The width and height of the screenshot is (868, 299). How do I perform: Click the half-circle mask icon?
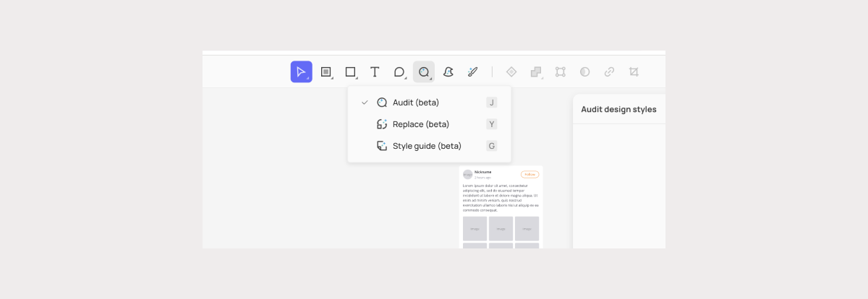pyautogui.click(x=584, y=71)
